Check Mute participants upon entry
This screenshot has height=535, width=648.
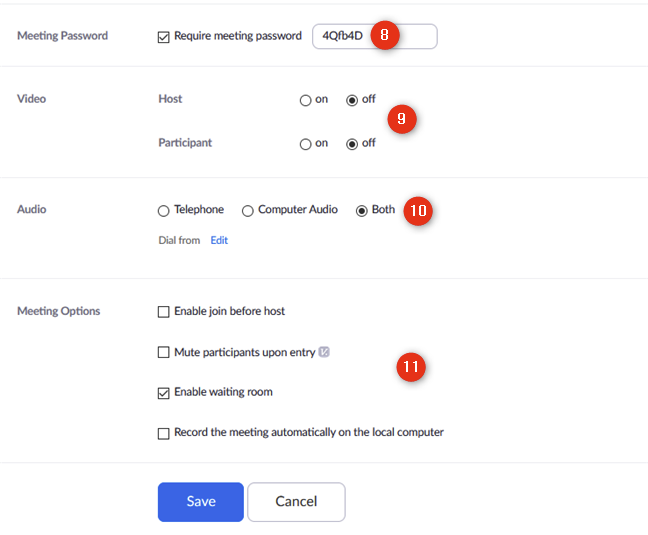(164, 353)
